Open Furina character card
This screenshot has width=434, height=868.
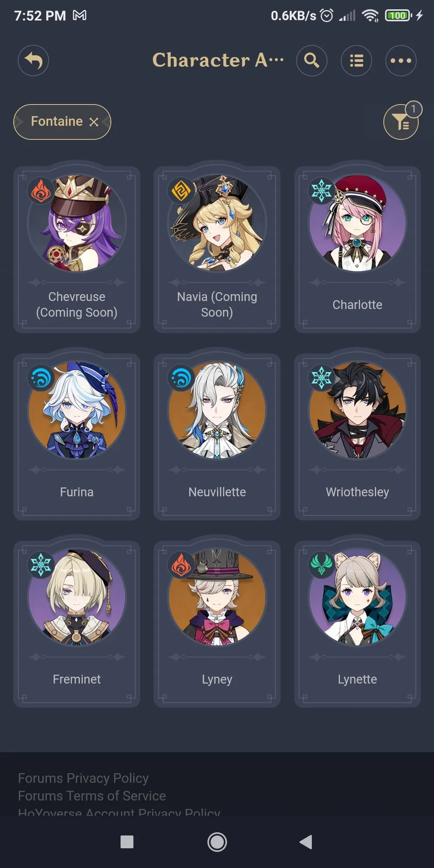tap(77, 437)
